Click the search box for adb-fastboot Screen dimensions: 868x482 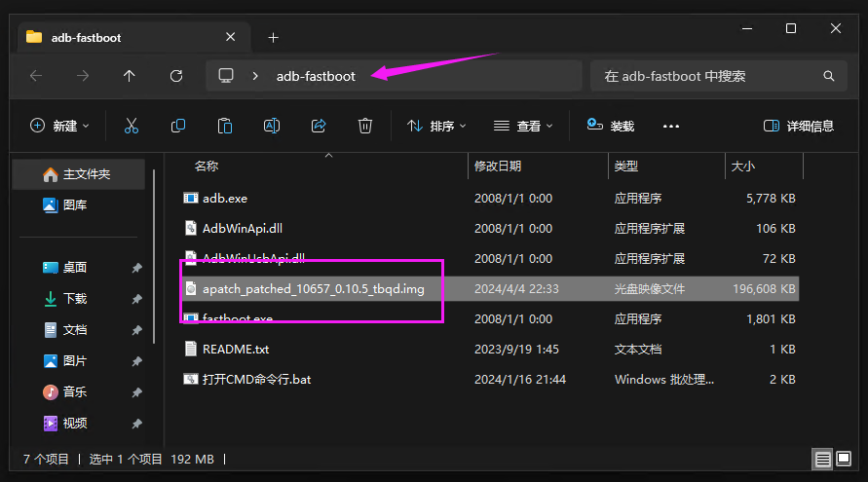[709, 76]
